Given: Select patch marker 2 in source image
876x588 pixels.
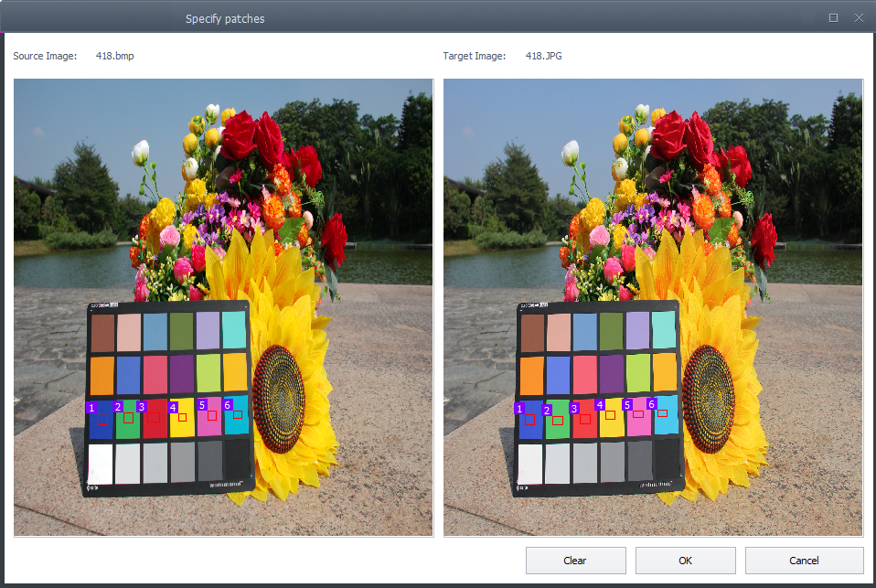Looking at the screenshot, I should coord(128,418).
